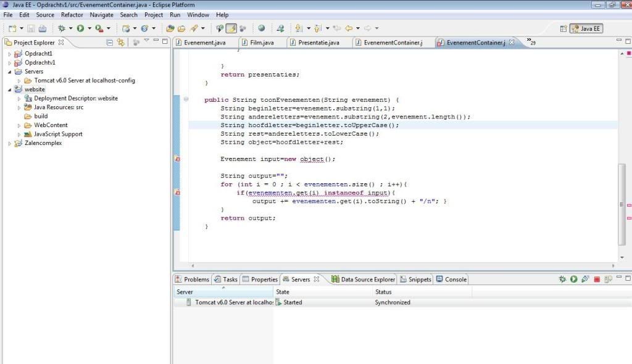Click the Save disk icon in toolbar
The height and width of the screenshot is (364, 632).
(31, 28)
